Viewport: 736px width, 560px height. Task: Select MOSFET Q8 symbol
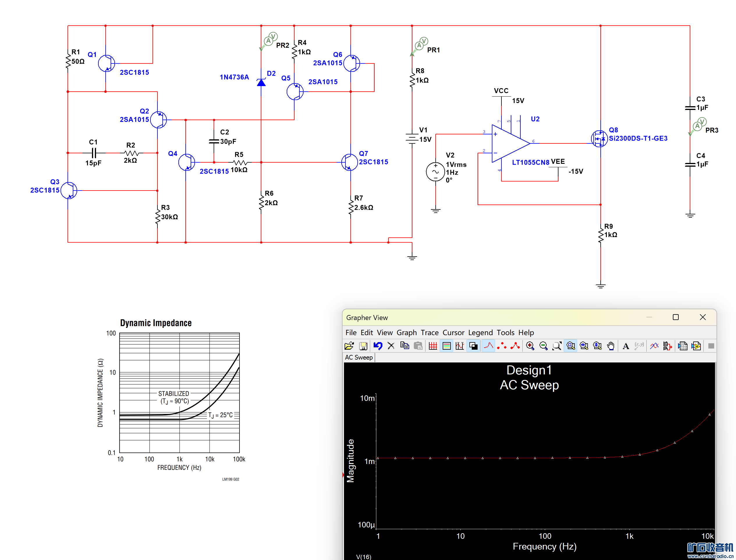pyautogui.click(x=599, y=138)
